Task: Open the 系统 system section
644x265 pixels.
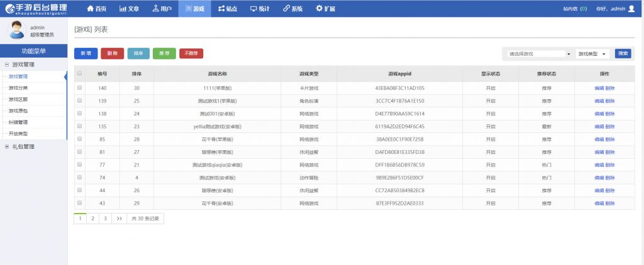Action: [x=293, y=9]
